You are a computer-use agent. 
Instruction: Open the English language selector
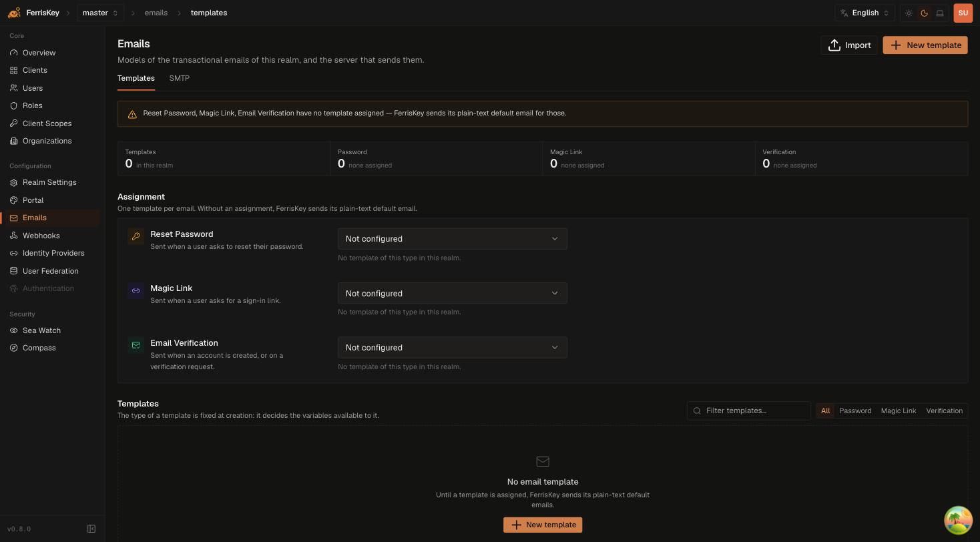(x=865, y=13)
